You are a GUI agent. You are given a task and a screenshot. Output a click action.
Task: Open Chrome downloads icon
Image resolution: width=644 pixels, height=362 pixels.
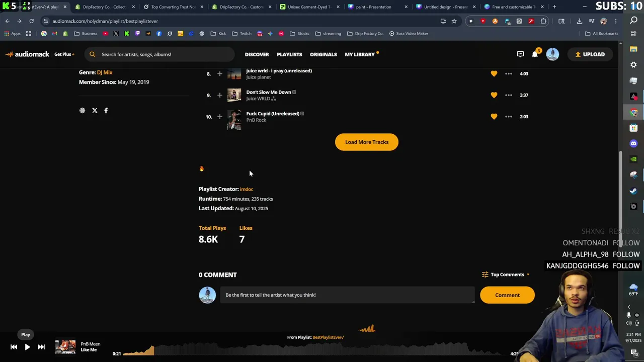coord(579,21)
